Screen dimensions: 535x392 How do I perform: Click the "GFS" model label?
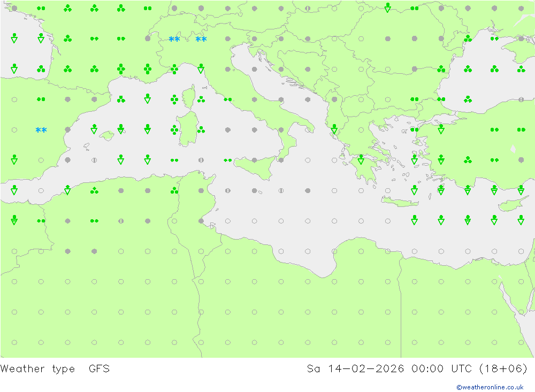tap(100, 368)
